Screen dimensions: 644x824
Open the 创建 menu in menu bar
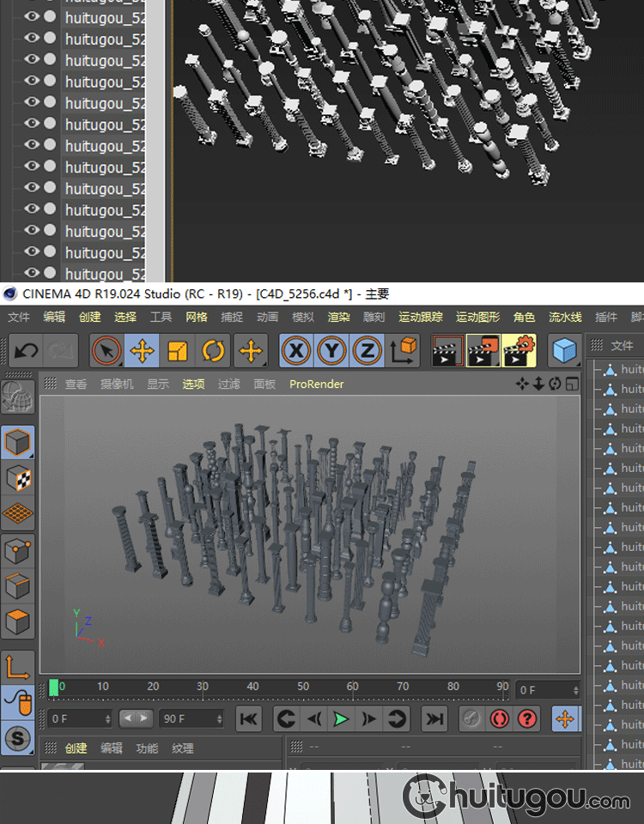[x=89, y=317]
